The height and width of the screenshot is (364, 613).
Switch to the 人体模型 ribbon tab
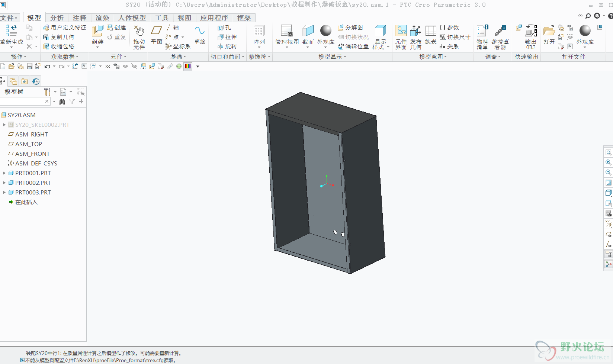[x=132, y=18]
